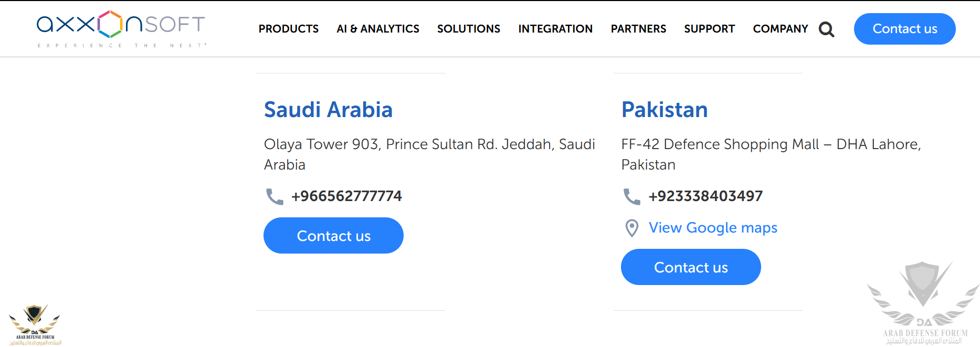
Task: Open the View Google maps link
Action: click(713, 228)
